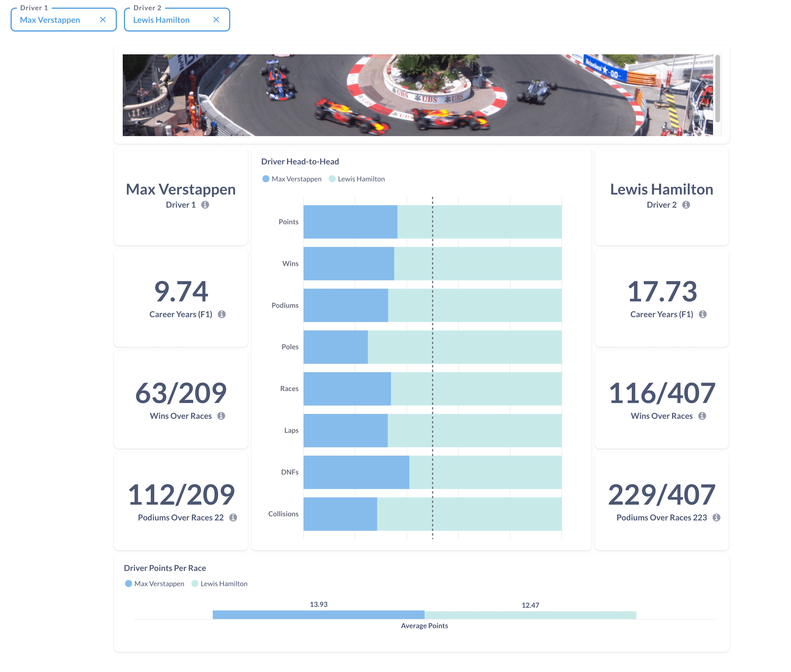Screen dimensions: 791x672
Task: Click the Driver Head-to-Head chart title
Action: [300, 162]
